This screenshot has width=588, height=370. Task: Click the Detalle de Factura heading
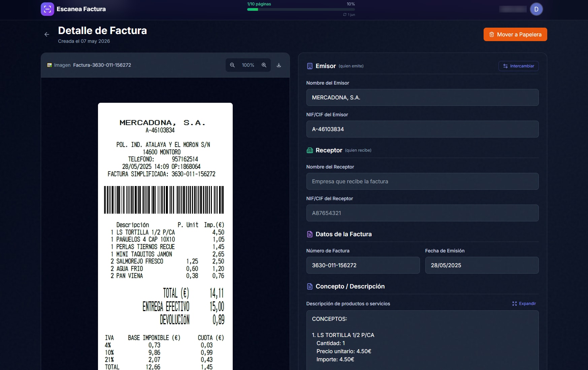(x=102, y=30)
